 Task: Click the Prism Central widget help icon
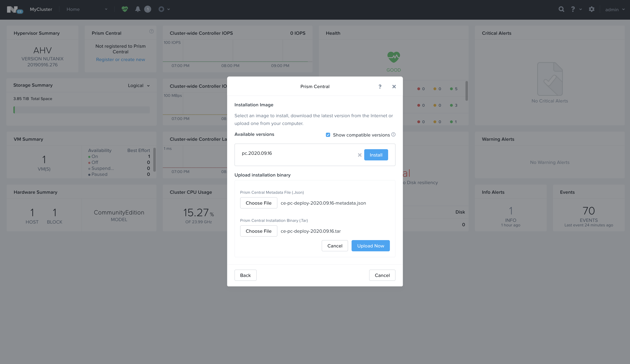click(152, 31)
